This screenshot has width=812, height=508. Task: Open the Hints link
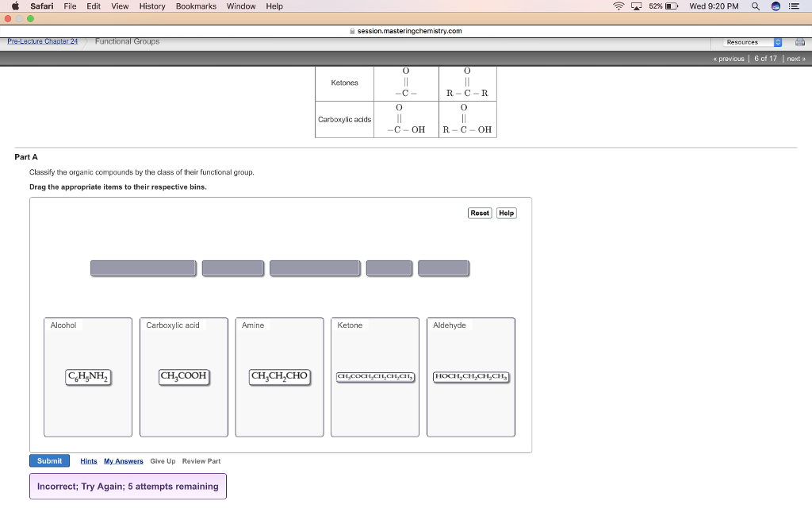88,461
